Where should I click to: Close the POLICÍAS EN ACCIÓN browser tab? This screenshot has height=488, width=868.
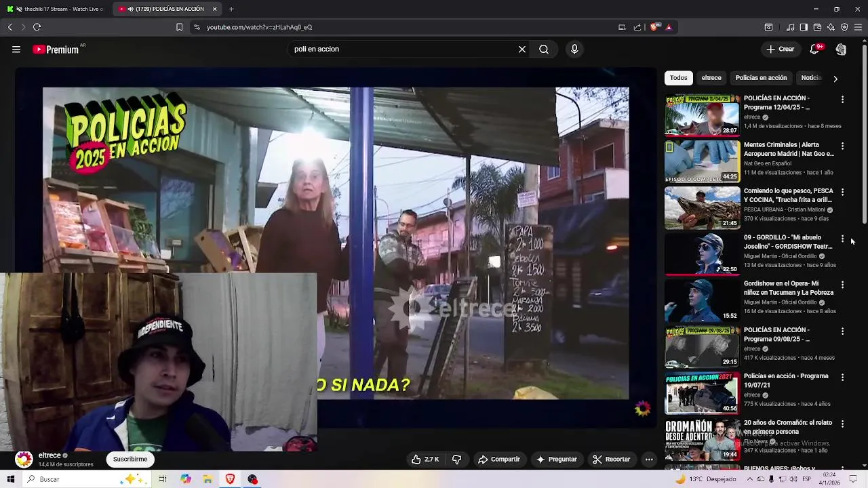pyautogui.click(x=215, y=9)
